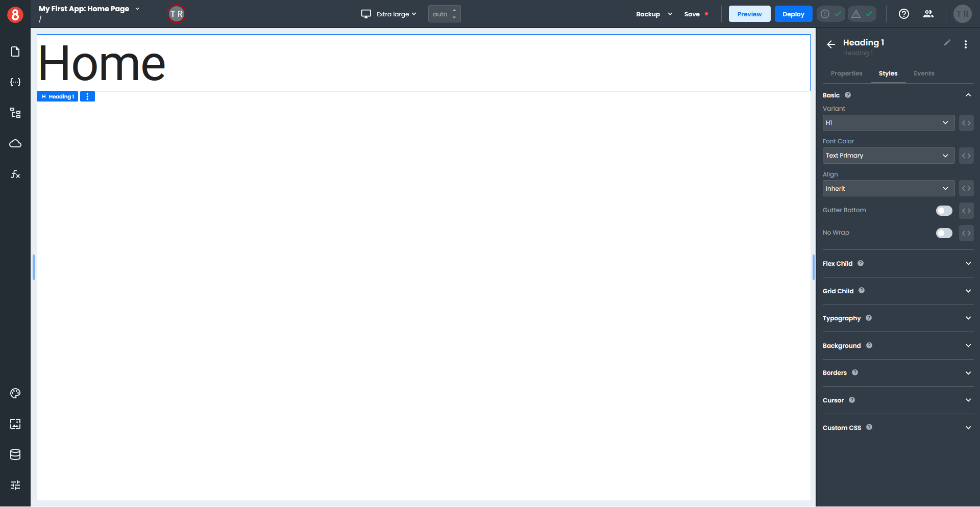Open the cloud Resources icon
The image size is (980, 507).
(x=15, y=144)
